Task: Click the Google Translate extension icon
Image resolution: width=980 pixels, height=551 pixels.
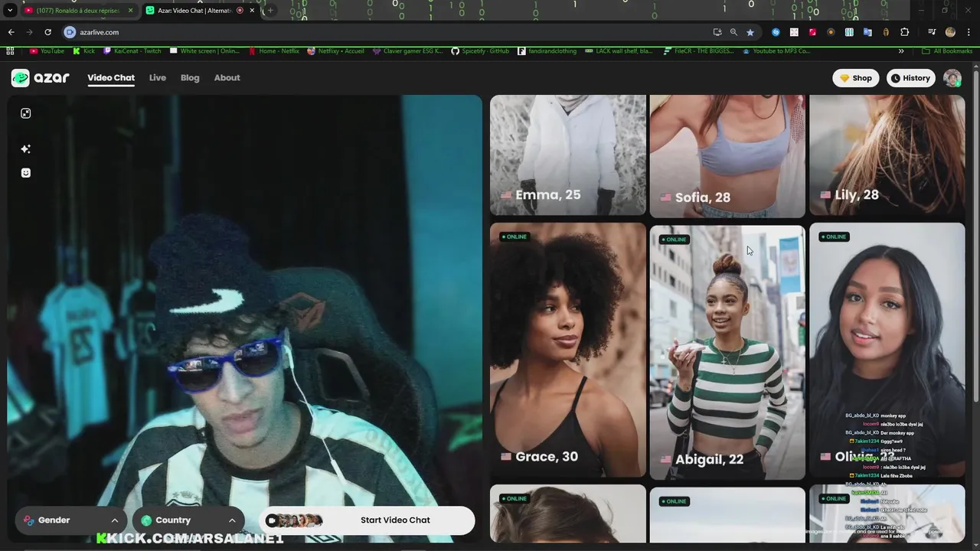Action: pyautogui.click(x=867, y=32)
